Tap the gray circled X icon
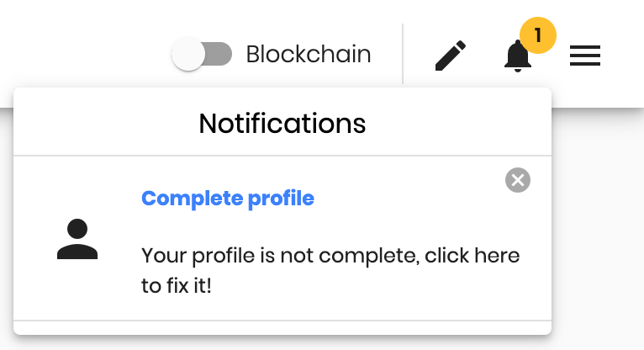Screen dimensions: 644x350 click(x=518, y=180)
